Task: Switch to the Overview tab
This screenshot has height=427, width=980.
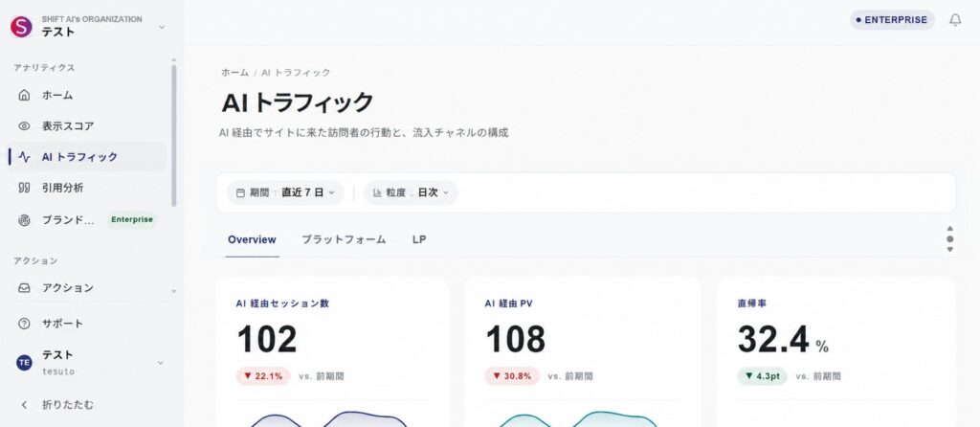Action: point(252,239)
